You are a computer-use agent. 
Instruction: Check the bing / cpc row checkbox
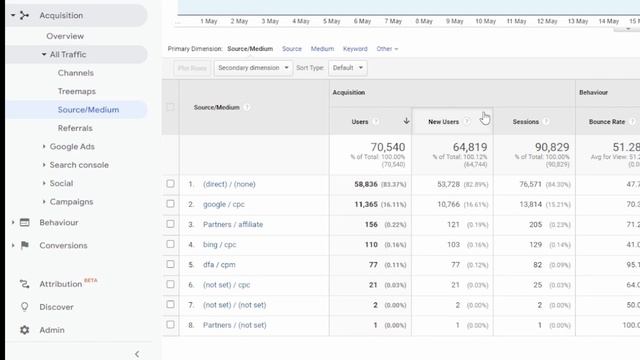[171, 244]
